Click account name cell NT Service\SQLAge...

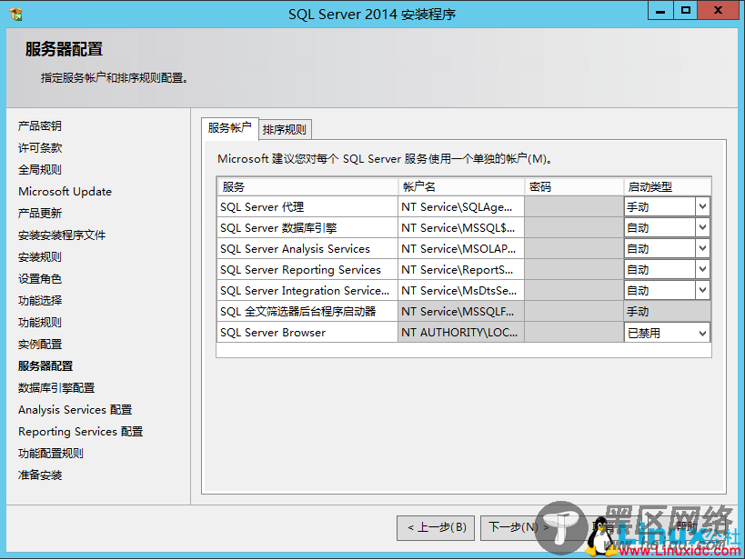(x=461, y=206)
